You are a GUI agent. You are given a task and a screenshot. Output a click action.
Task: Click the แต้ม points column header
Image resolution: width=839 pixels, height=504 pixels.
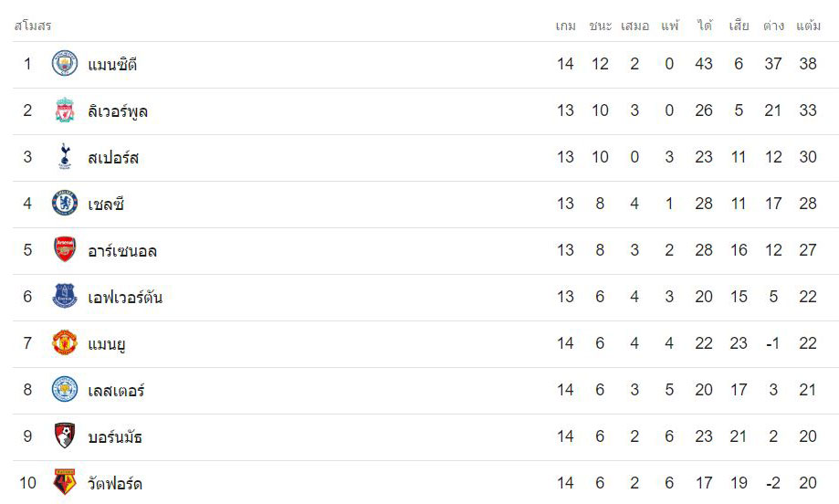(808, 26)
